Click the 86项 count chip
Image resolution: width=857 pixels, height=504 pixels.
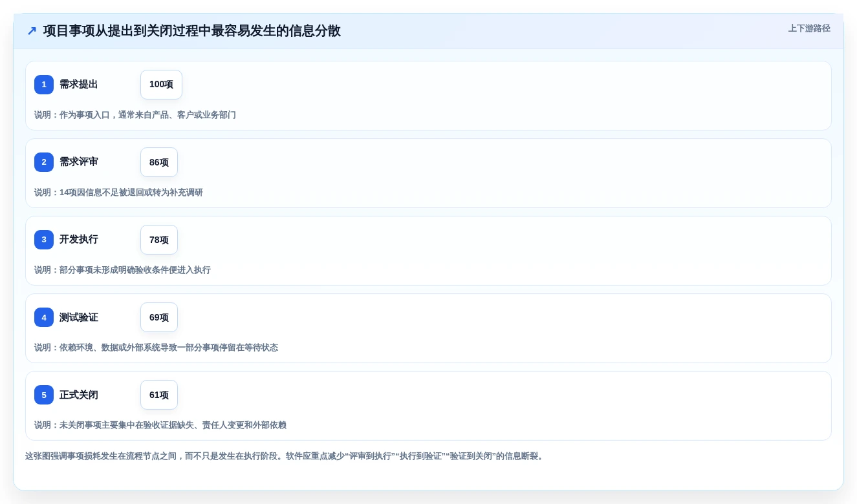click(159, 162)
